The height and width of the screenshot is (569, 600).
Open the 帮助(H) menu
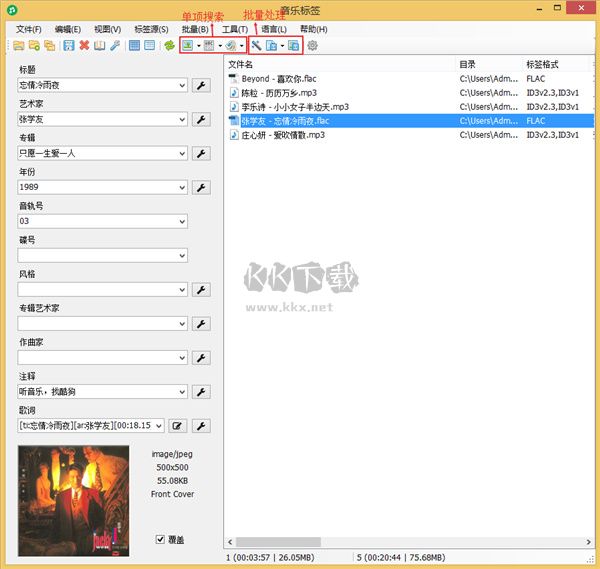[x=314, y=29]
